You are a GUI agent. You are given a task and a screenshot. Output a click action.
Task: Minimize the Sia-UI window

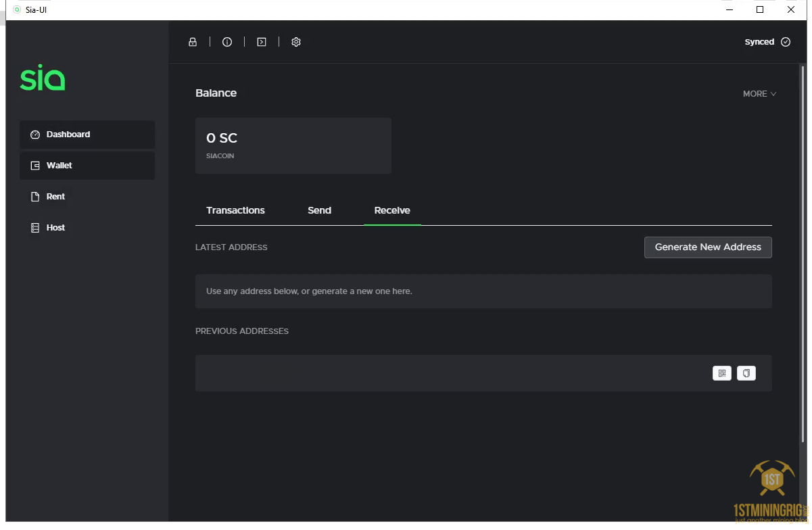pos(729,9)
